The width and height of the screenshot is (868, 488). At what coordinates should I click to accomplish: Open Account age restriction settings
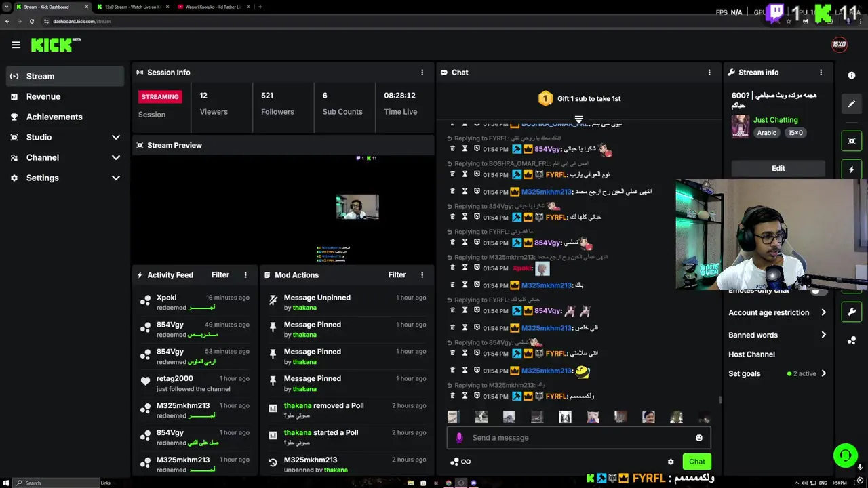pyautogui.click(x=777, y=312)
